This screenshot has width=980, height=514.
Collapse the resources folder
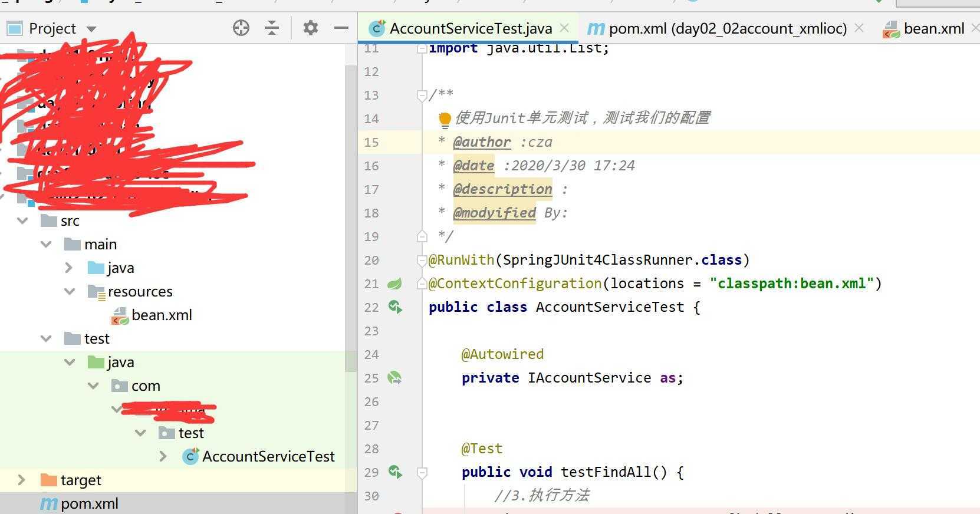point(70,291)
